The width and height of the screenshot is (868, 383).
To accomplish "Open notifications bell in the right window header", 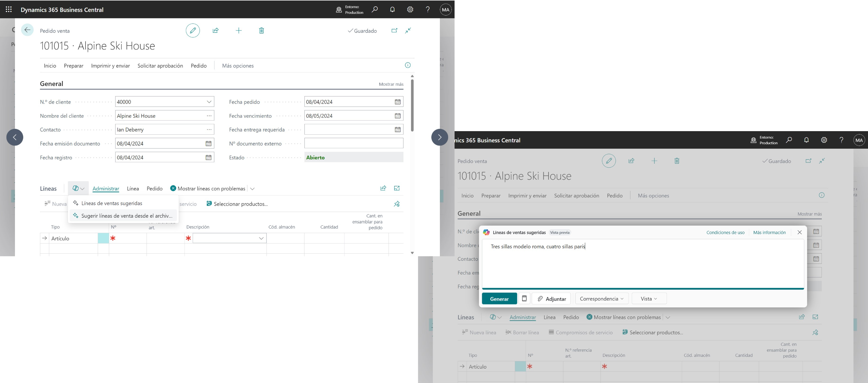I will (806, 140).
